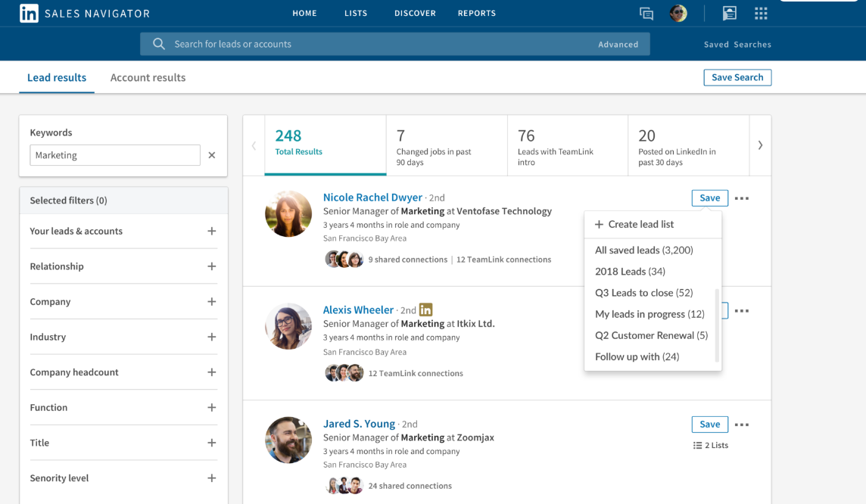Click shared connection avatars for Nicole Dwyer
This screenshot has width=866, height=504.
tap(344, 259)
